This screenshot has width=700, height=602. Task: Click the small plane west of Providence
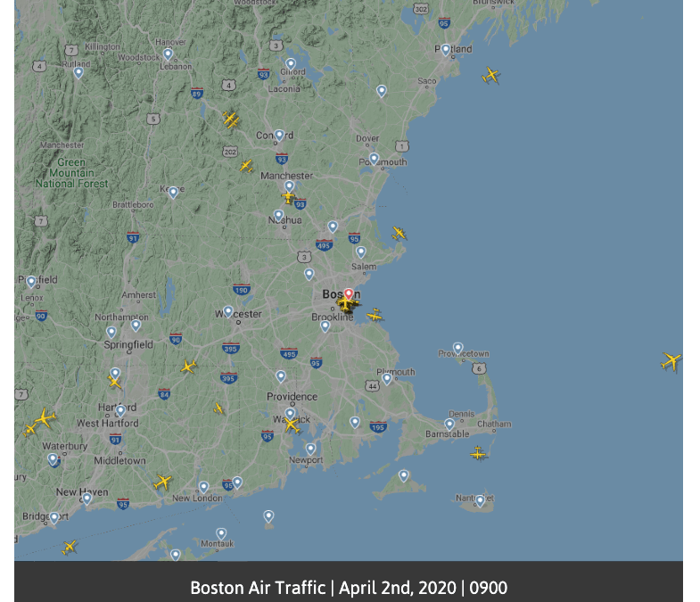pos(218,408)
